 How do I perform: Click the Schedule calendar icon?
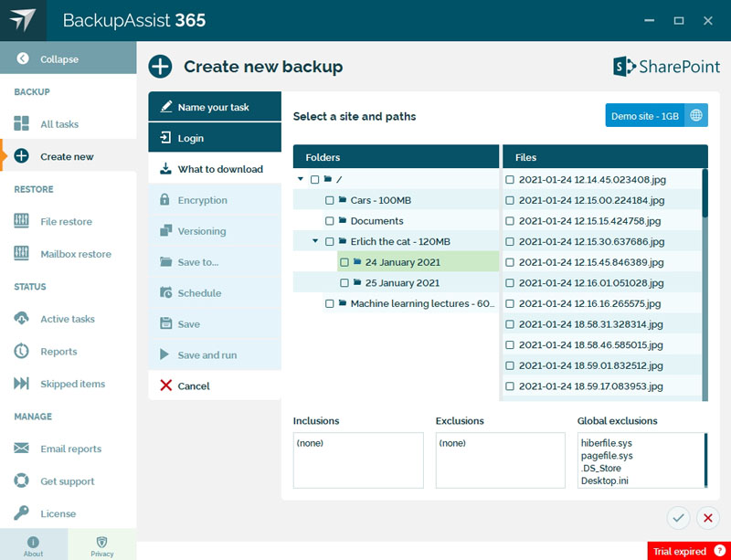(x=165, y=292)
